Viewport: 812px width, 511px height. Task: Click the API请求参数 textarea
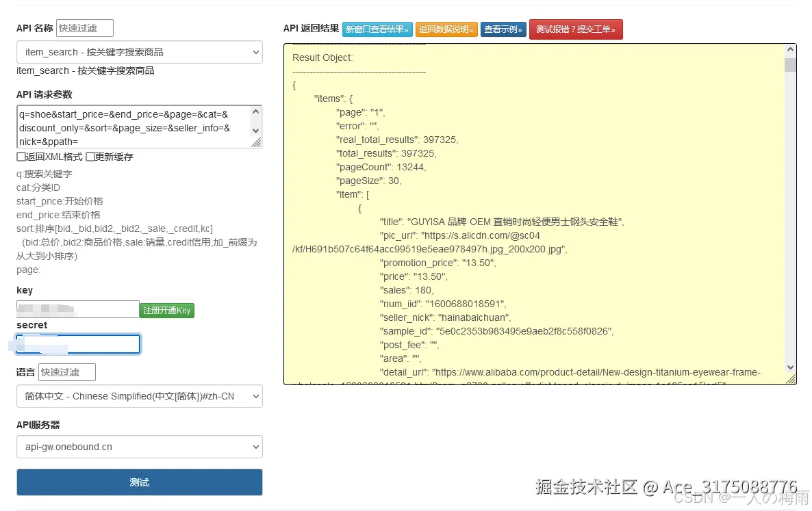[x=134, y=126]
